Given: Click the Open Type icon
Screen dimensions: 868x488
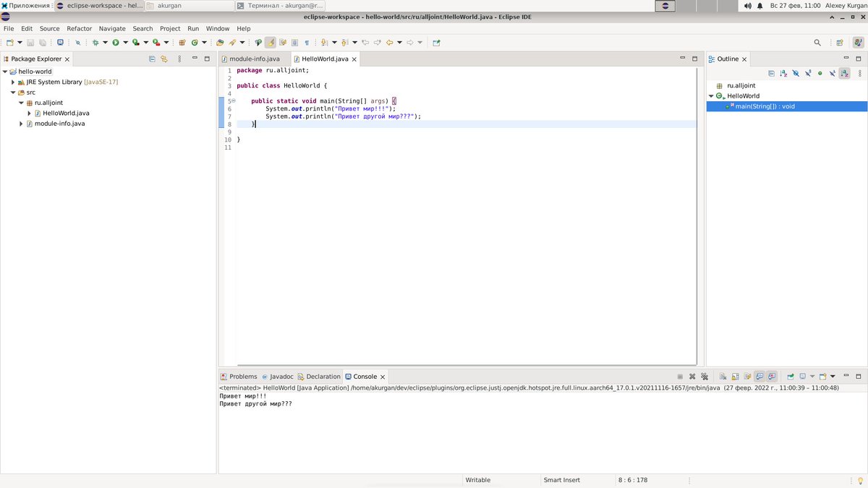Looking at the screenshot, I should 220,43.
